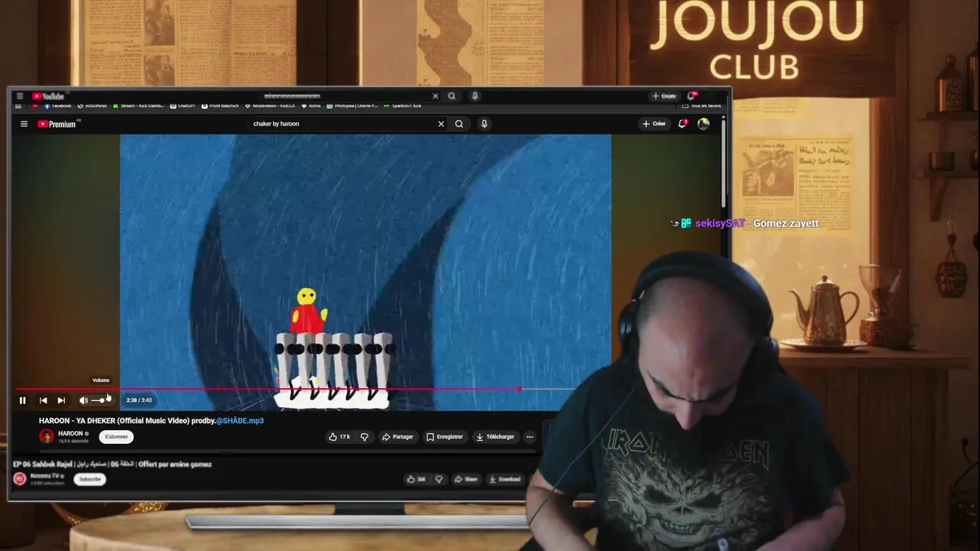Open the 'Moderation - Kick.CX' bookmark
The width and height of the screenshot is (980, 551).
270,106
